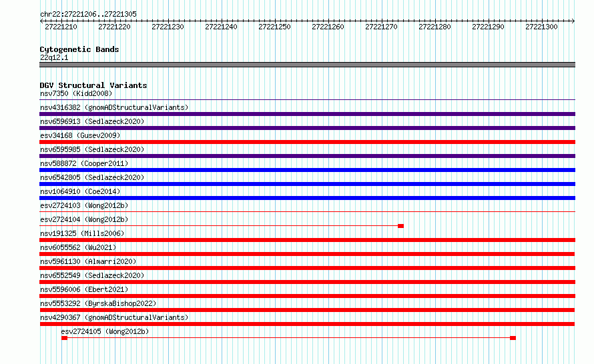Select nsv5596006 (Ebert2021) label

84,289
